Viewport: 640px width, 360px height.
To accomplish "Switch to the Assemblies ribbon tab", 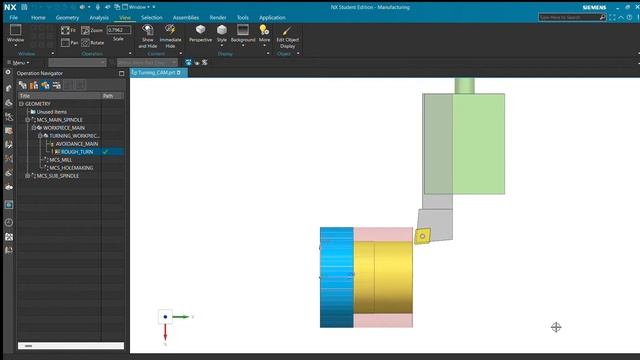I will point(186,18).
